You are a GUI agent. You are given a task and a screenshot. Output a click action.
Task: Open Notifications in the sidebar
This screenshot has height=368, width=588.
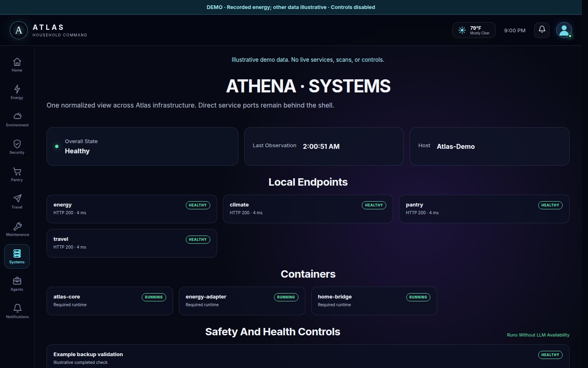coord(17,312)
